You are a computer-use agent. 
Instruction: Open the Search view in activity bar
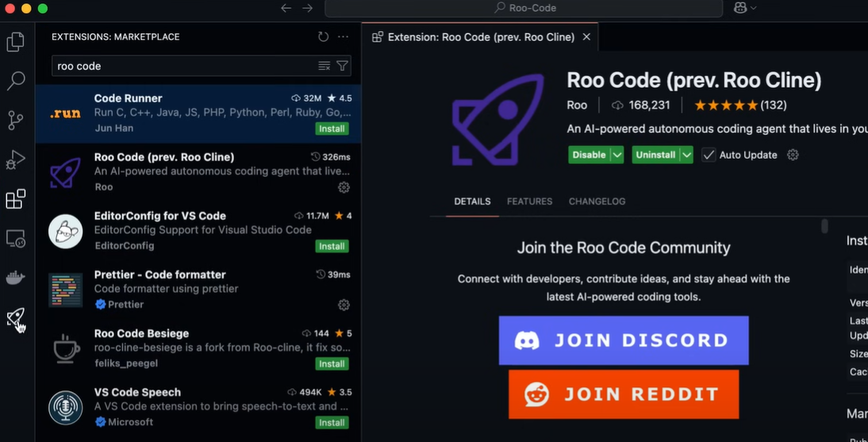(16, 81)
